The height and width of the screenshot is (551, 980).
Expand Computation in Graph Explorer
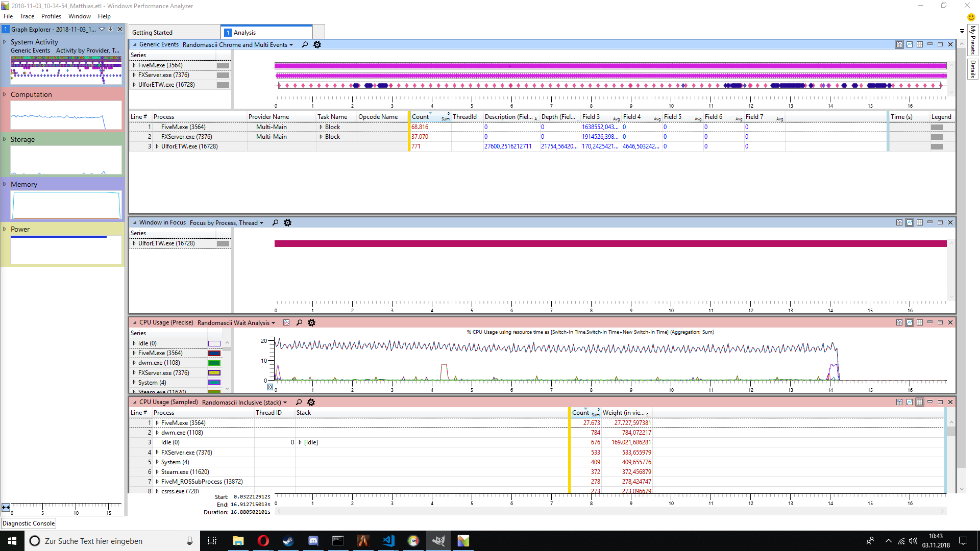pyautogui.click(x=5, y=94)
